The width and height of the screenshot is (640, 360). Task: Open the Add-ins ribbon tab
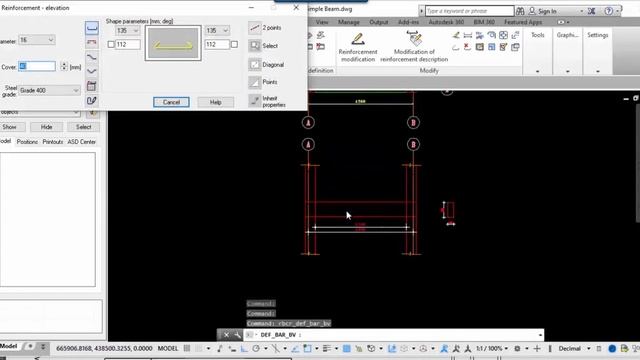(x=408, y=22)
